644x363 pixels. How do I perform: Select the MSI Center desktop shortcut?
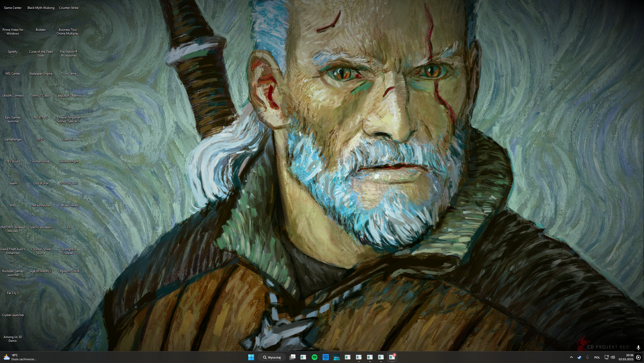click(13, 74)
